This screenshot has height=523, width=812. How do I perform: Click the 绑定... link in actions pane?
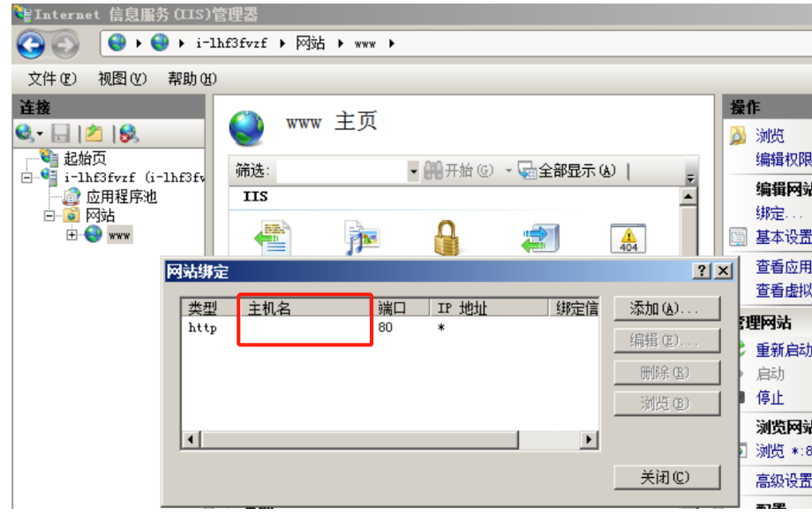click(x=778, y=214)
